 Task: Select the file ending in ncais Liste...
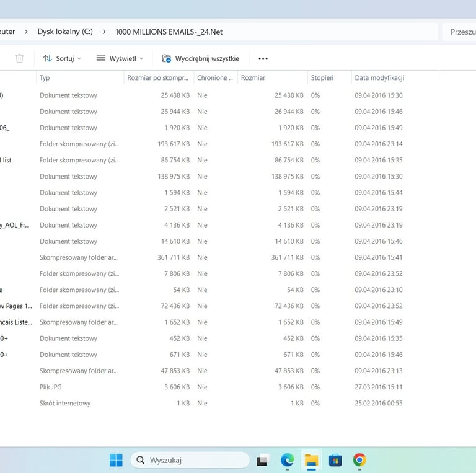tap(15, 322)
